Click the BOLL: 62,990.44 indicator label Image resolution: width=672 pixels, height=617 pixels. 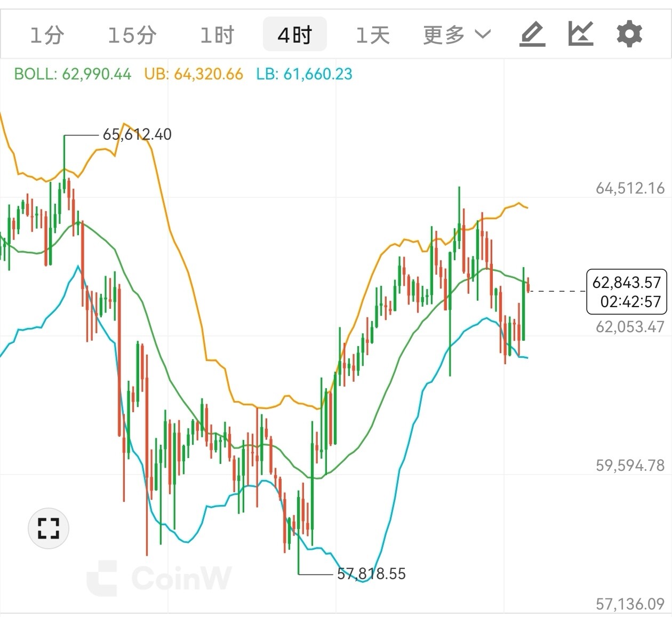[x=73, y=74]
